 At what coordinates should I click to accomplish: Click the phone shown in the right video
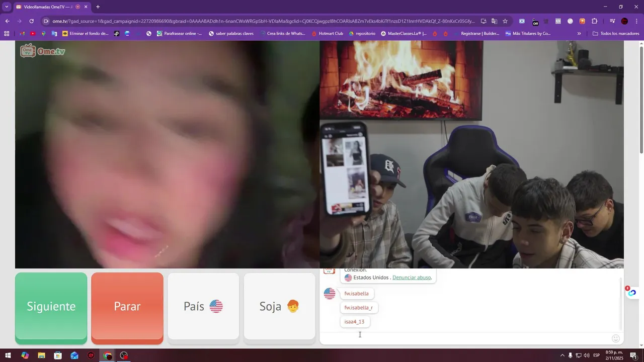345,168
